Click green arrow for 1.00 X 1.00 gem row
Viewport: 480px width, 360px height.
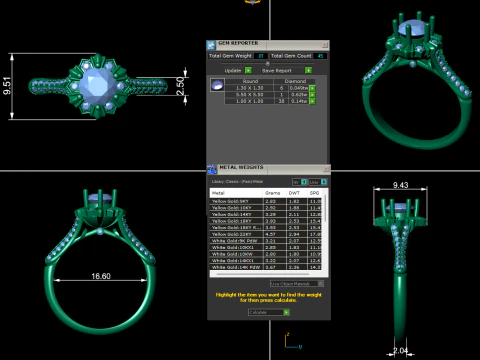312,101
